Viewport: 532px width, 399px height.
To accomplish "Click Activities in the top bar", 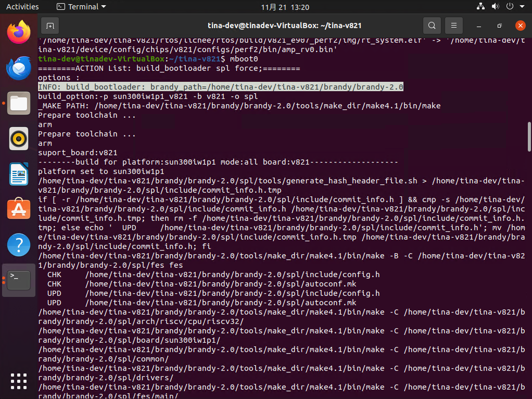I will coord(22,7).
